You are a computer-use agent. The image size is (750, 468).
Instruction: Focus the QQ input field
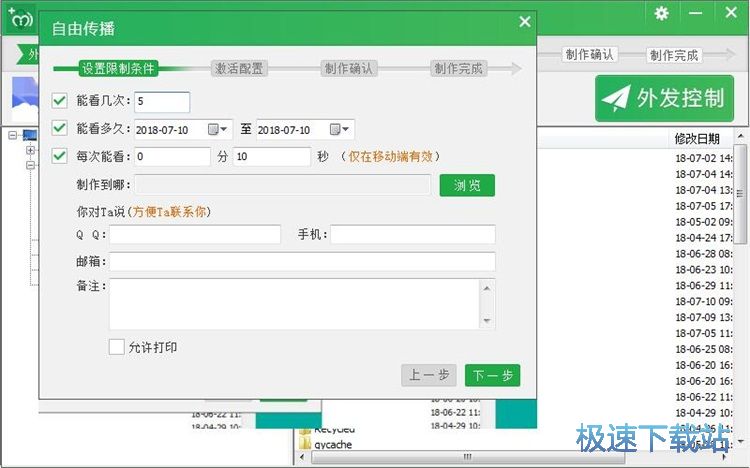[x=195, y=234]
